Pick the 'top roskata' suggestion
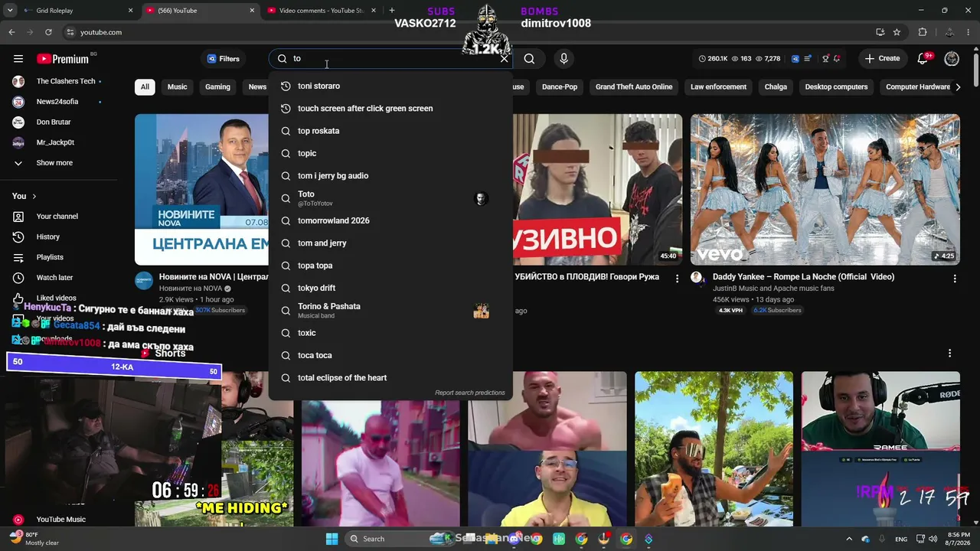 coord(390,131)
